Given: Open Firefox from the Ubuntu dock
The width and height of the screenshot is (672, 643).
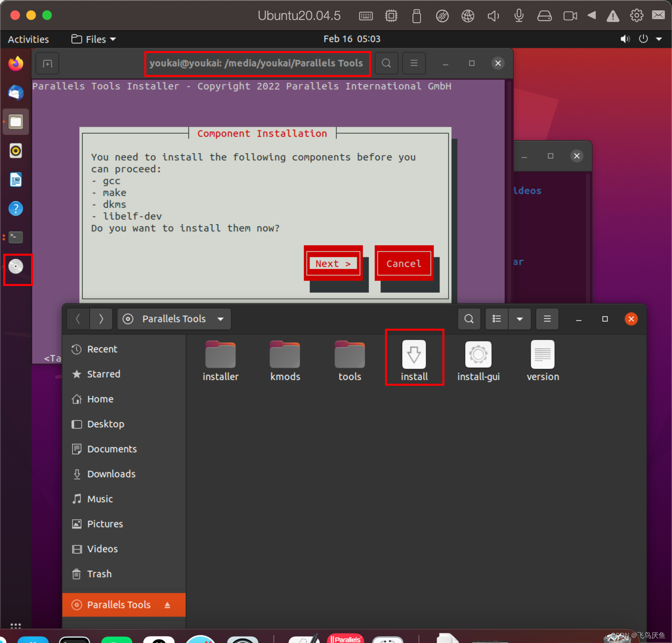Looking at the screenshot, I should [x=16, y=64].
